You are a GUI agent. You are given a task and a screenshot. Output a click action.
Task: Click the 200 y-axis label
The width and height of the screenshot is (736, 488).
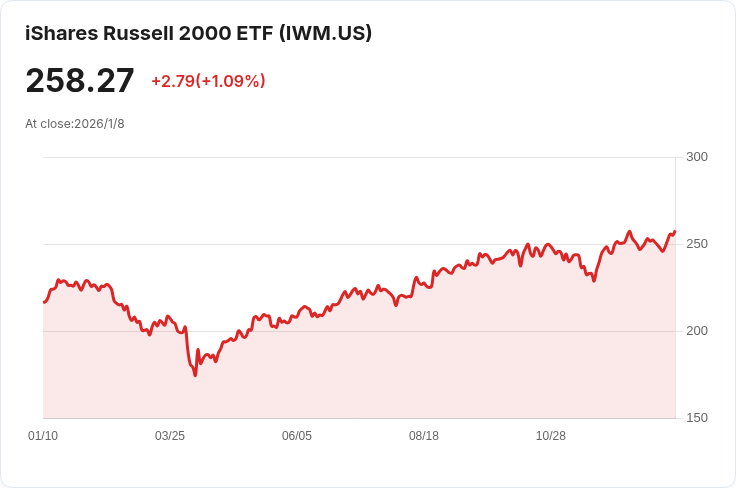click(x=697, y=331)
